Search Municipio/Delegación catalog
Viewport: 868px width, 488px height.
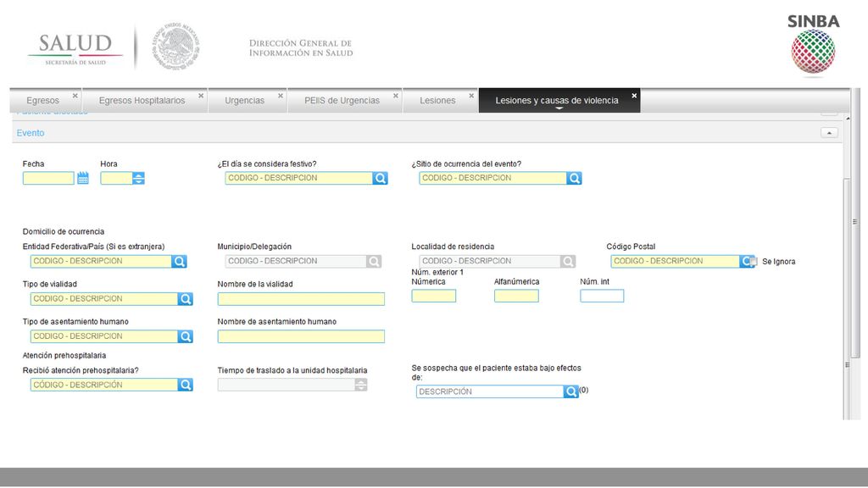point(374,261)
